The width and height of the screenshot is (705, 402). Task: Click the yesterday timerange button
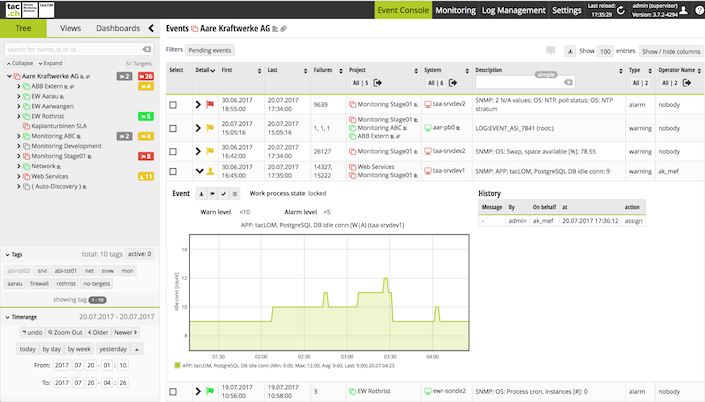click(113, 349)
